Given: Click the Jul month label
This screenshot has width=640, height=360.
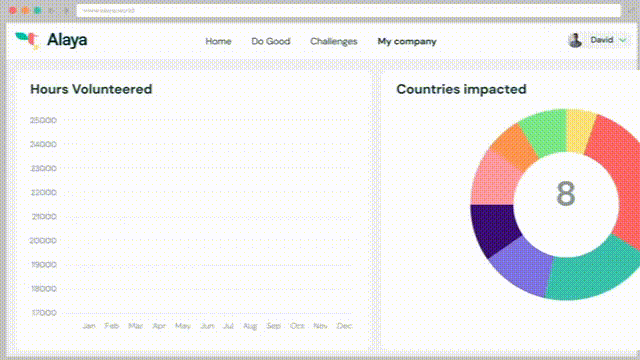Looking at the screenshot, I should pyautogui.click(x=228, y=326).
